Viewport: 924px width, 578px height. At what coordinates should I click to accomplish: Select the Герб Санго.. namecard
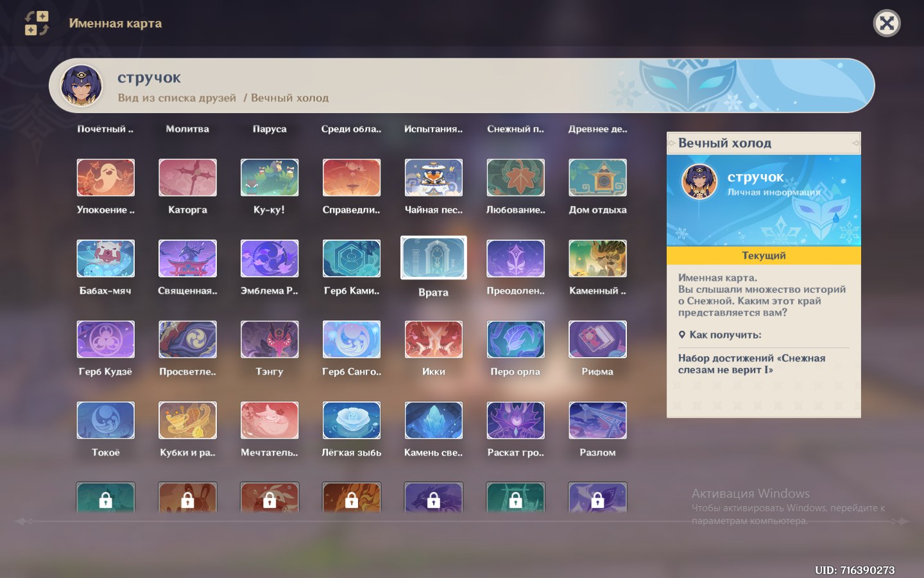point(352,340)
